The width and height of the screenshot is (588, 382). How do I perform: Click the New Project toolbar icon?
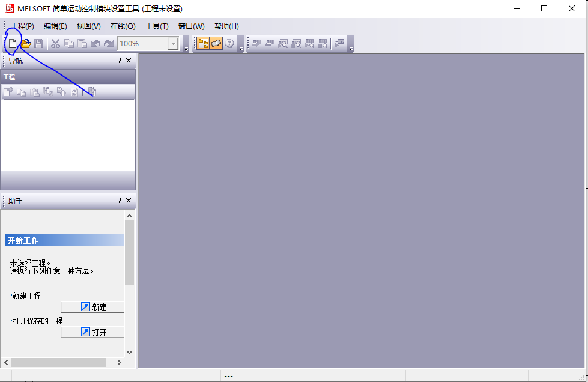click(13, 43)
